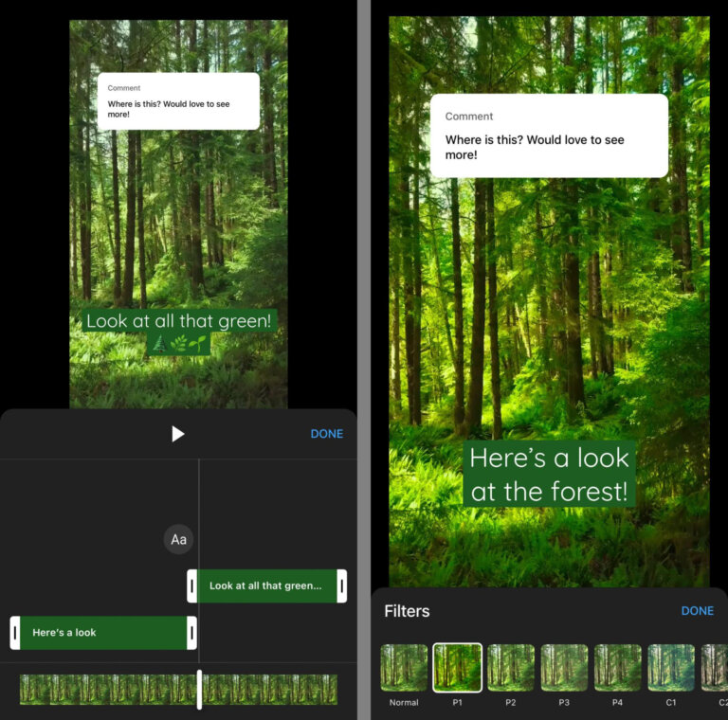Tap DONE in the Filters panel
728x720 pixels.
(697, 611)
